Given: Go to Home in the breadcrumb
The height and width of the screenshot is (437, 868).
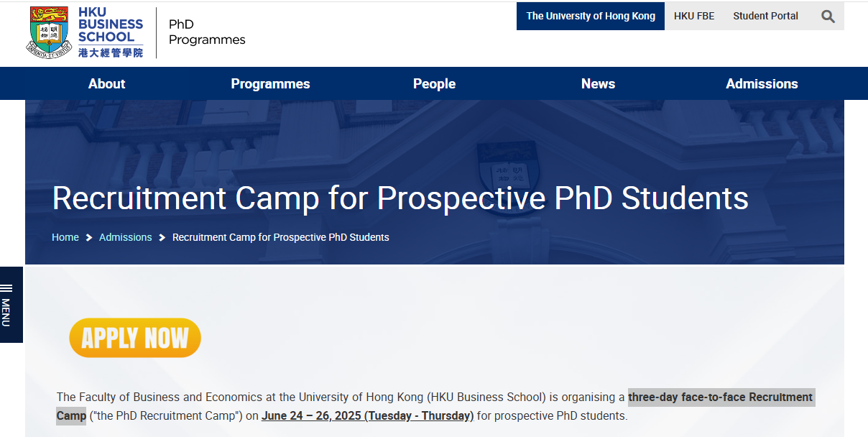Looking at the screenshot, I should [x=65, y=237].
